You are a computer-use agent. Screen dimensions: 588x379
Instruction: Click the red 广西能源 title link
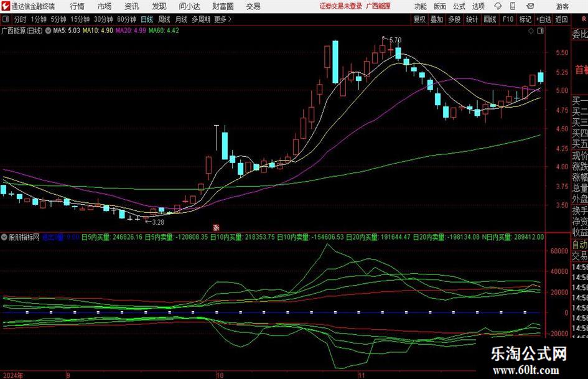tap(378, 6)
